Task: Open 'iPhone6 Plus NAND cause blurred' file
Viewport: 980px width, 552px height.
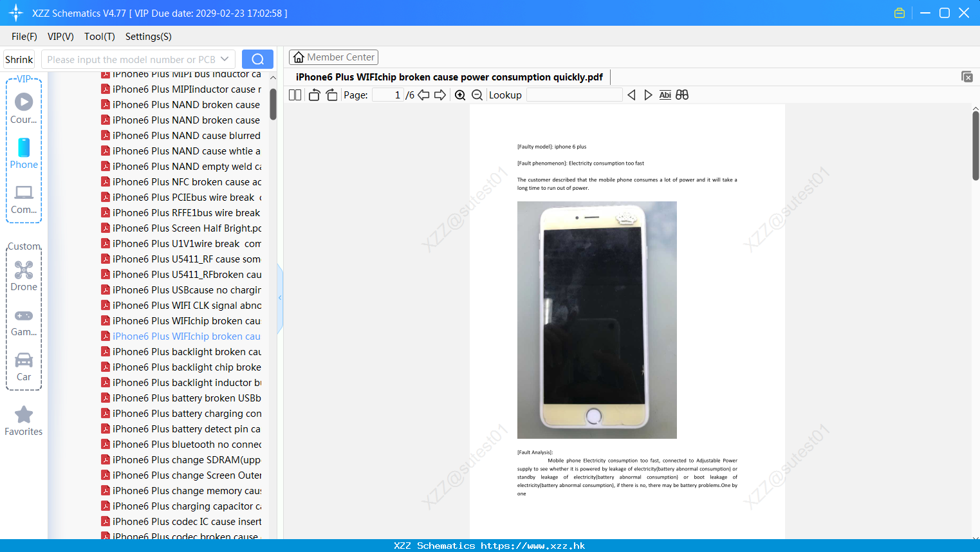Action: point(181,136)
